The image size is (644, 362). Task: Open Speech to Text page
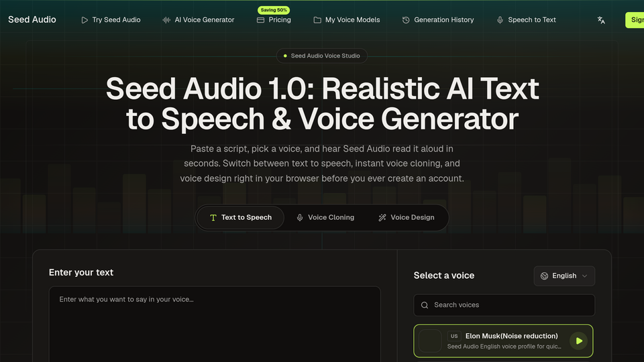pos(526,19)
